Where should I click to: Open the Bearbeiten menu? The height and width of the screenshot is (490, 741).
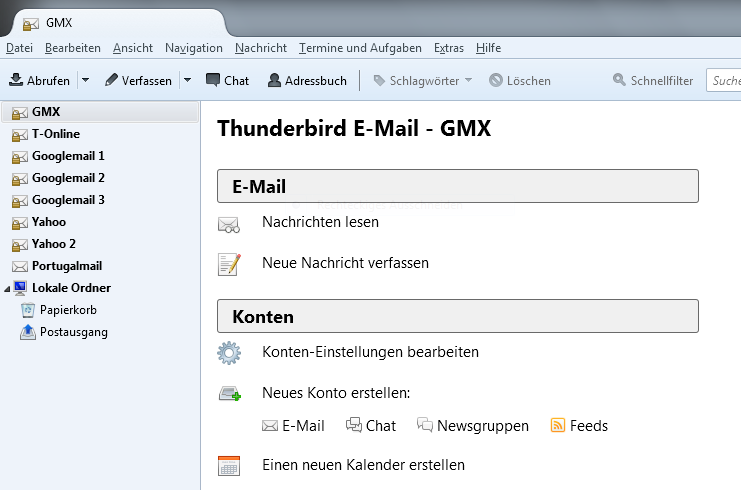pyautogui.click(x=73, y=48)
